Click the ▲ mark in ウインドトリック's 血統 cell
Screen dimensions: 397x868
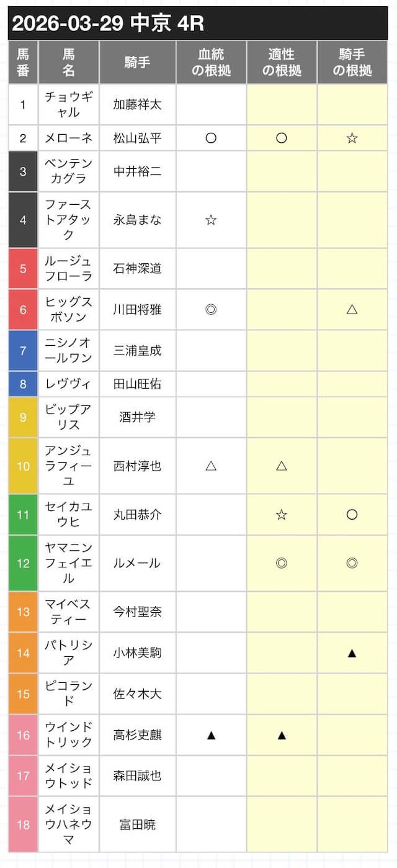[211, 735]
